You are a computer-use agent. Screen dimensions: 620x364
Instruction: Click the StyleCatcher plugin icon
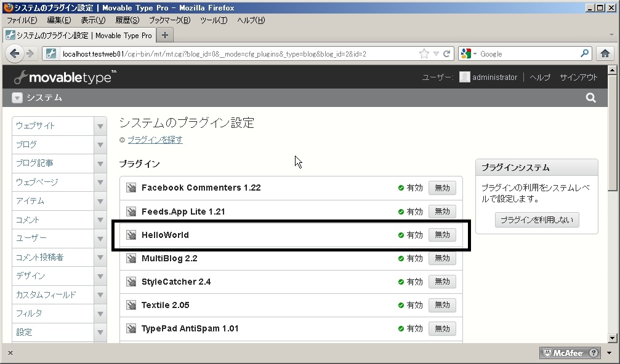click(131, 282)
